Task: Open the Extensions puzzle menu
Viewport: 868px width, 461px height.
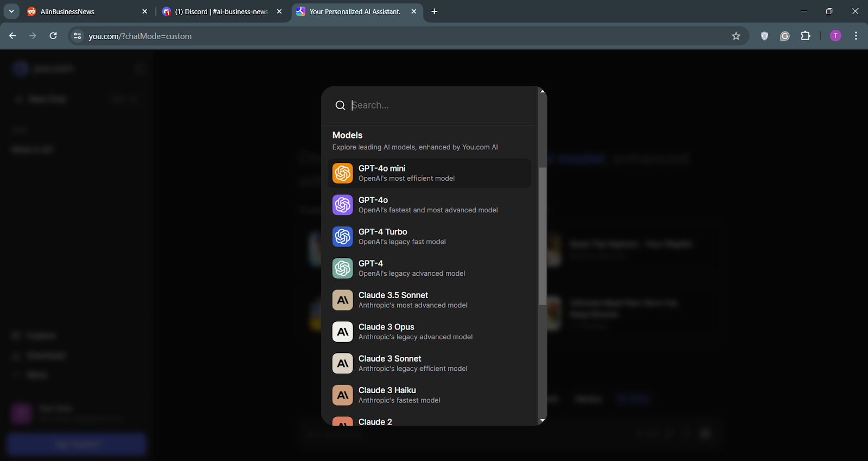Action: pos(806,36)
